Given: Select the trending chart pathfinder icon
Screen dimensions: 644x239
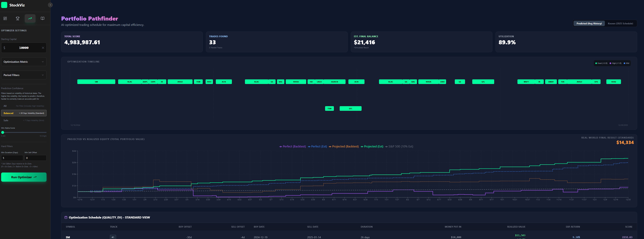Looking at the screenshot, I should 30,18.
